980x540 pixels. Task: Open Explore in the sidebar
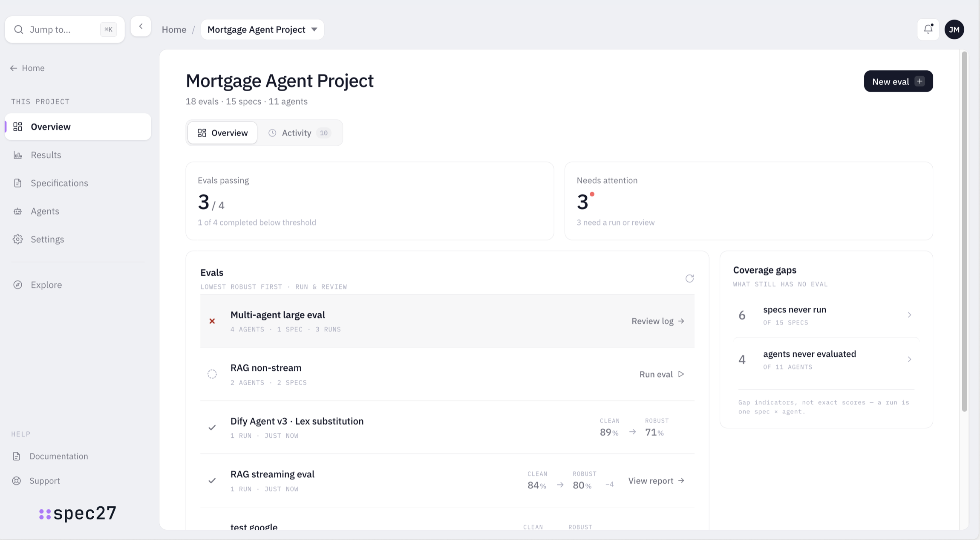(78, 285)
